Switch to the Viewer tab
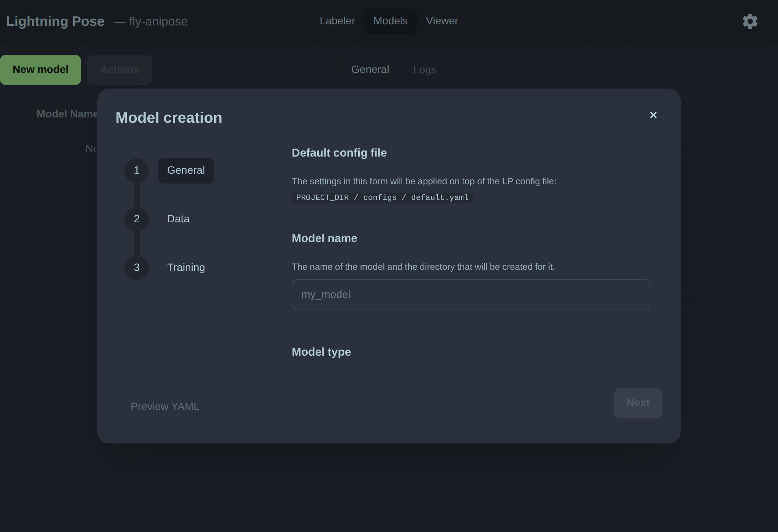The image size is (778, 532). tap(442, 21)
